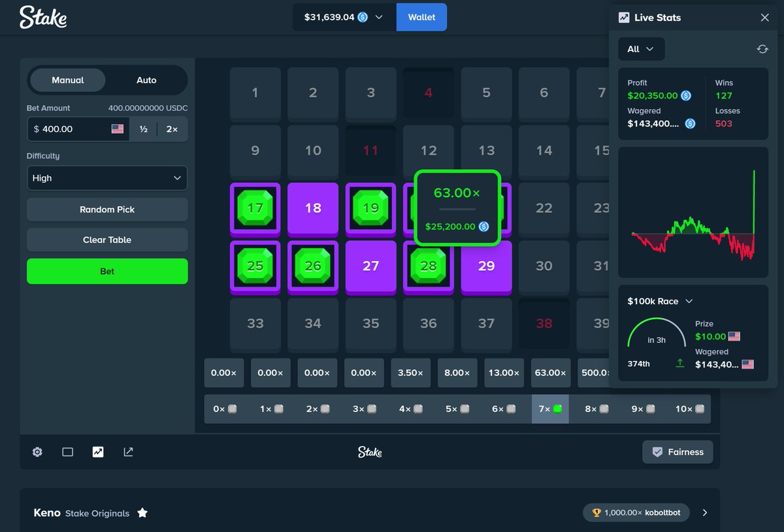
Task: Click the 8.00× payout multiplier
Action: pyautogui.click(x=457, y=373)
